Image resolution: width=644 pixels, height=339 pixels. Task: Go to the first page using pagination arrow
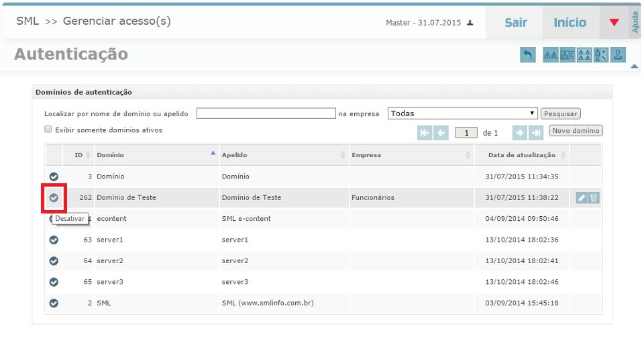coord(425,133)
